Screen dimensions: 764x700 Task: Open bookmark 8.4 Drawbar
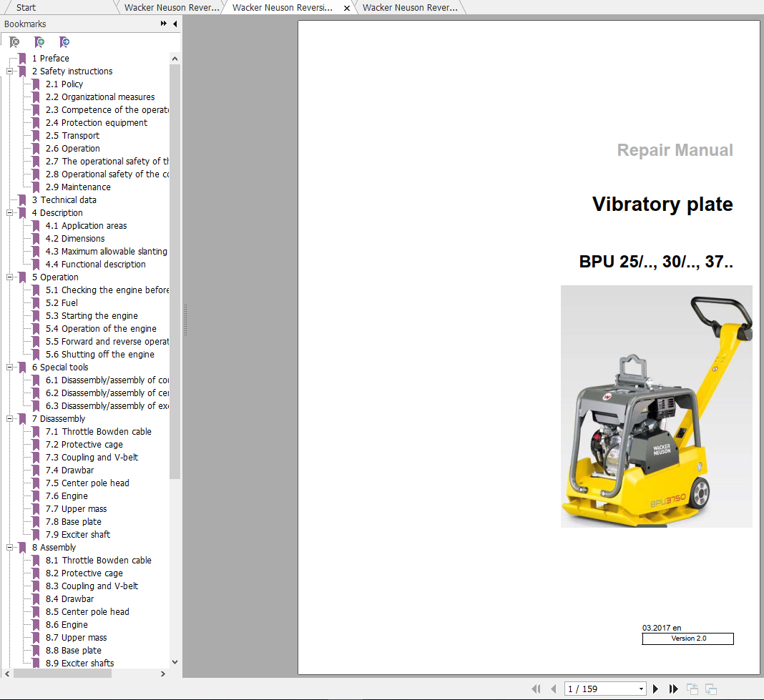click(69, 599)
